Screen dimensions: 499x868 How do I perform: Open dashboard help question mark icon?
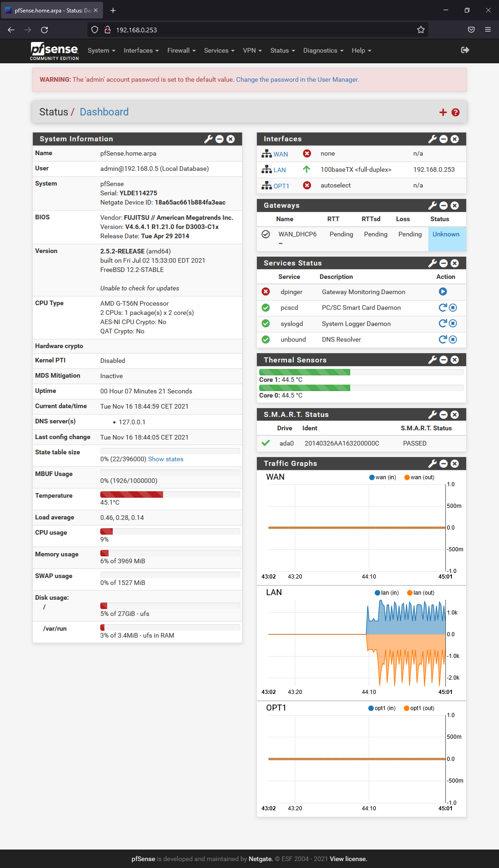(456, 112)
